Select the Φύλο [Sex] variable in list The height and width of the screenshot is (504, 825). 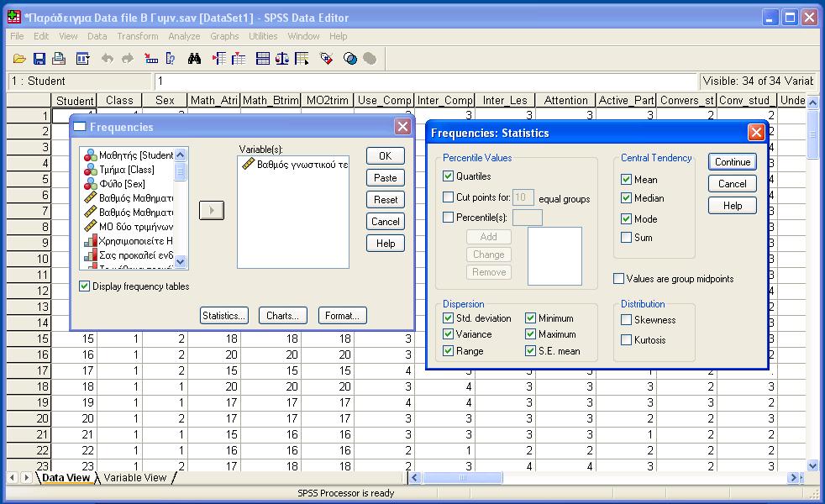point(122,184)
